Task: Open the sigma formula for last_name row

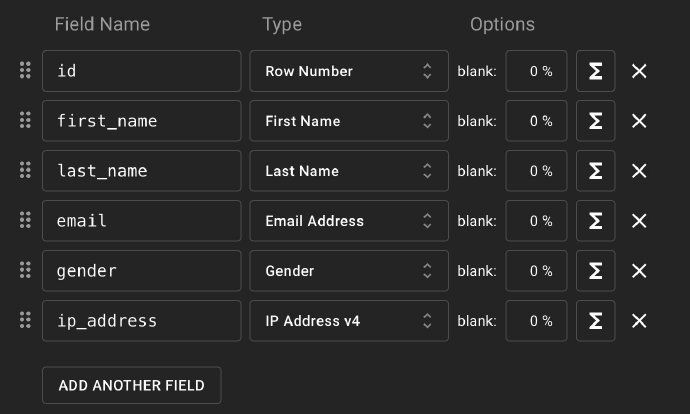Action: (595, 171)
